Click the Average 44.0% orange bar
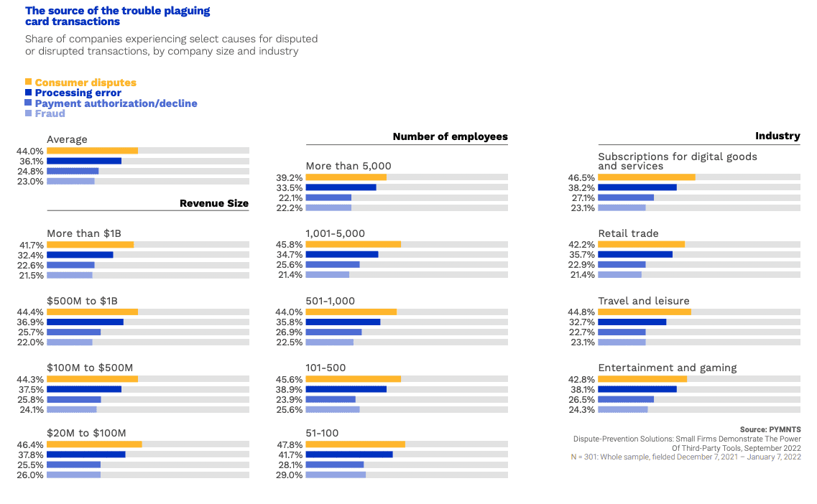The image size is (817, 504). [92, 151]
